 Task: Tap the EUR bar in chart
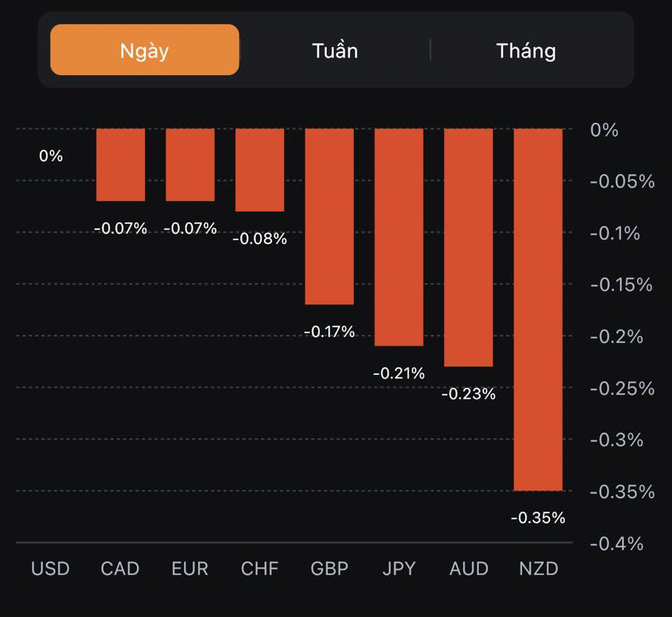(190, 165)
